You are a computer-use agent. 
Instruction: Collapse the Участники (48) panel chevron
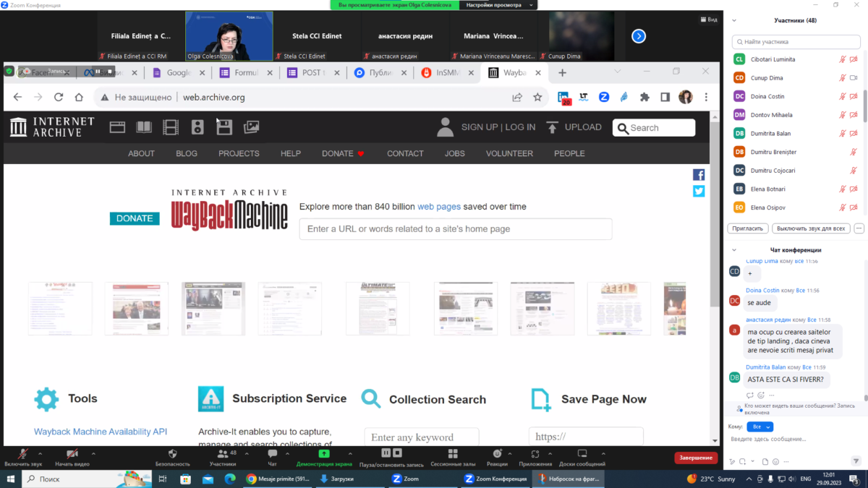click(735, 20)
